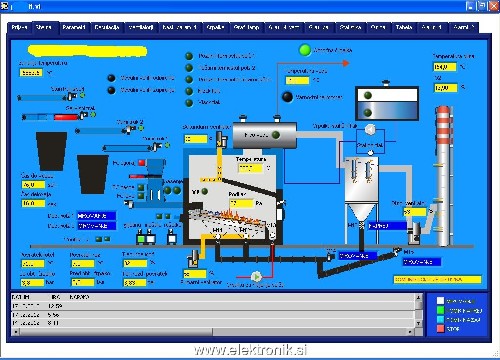Select the upper-left dark fuel hopper
The height and width of the screenshot is (360, 500).
tap(51, 151)
